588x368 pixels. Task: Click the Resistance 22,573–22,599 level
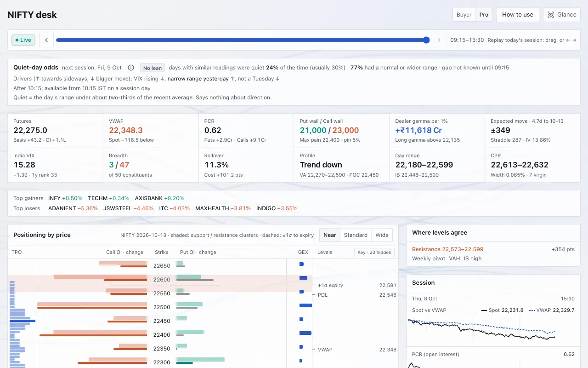pos(447,249)
